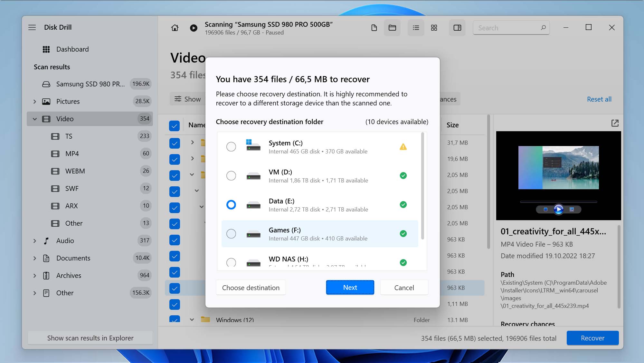Click the destination list scrollbar
Screen dimensions: 644x363
click(x=422, y=186)
